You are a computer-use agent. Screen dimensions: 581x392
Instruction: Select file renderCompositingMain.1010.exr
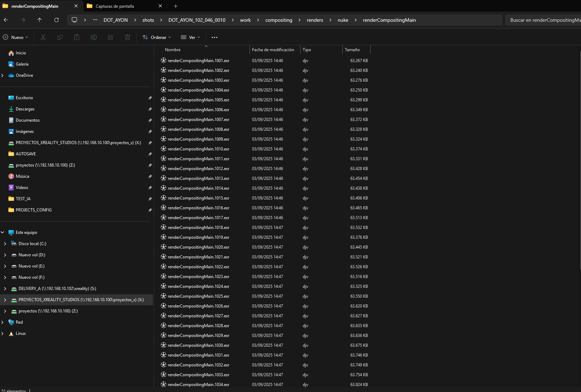click(198, 149)
